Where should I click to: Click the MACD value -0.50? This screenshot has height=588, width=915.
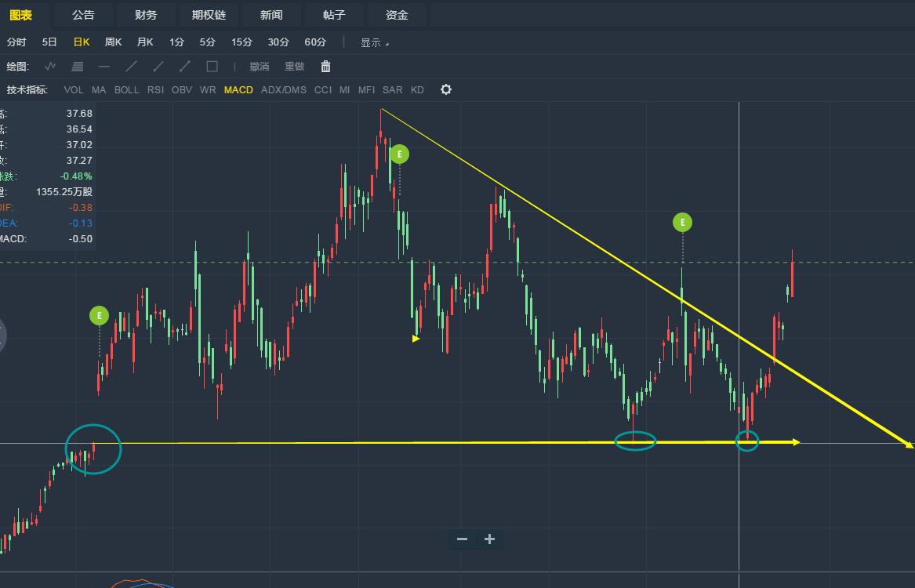81,238
